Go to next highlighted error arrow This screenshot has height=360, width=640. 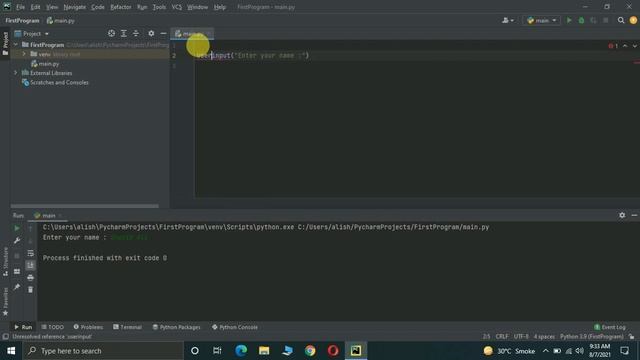tap(634, 46)
